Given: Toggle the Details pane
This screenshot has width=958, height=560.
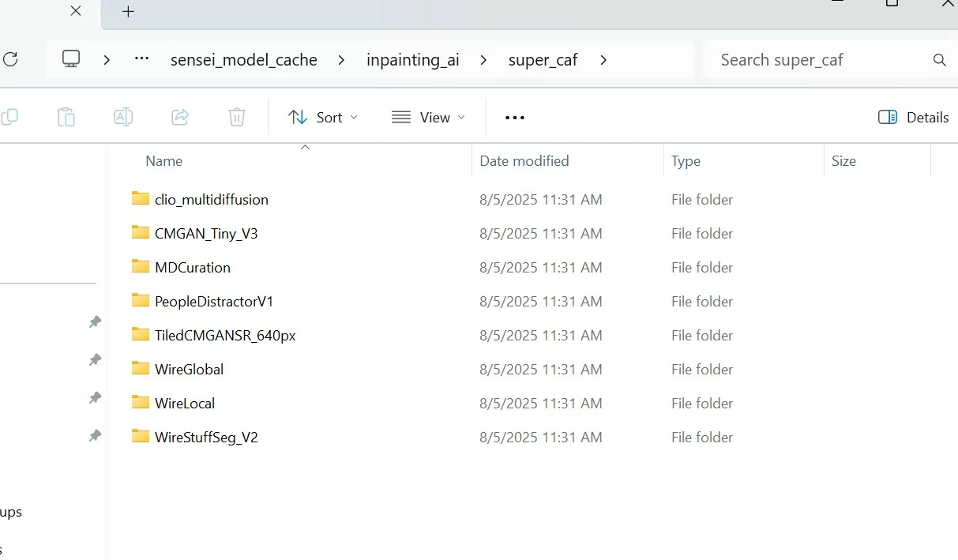Looking at the screenshot, I should coord(913,117).
